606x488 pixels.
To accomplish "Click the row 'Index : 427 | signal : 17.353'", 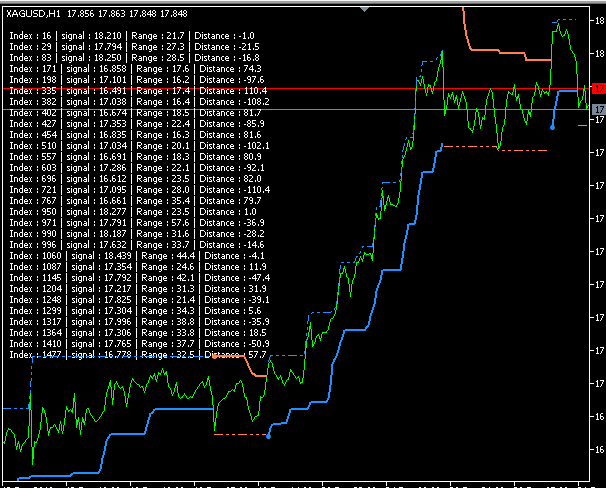I will pyautogui.click(x=137, y=124).
